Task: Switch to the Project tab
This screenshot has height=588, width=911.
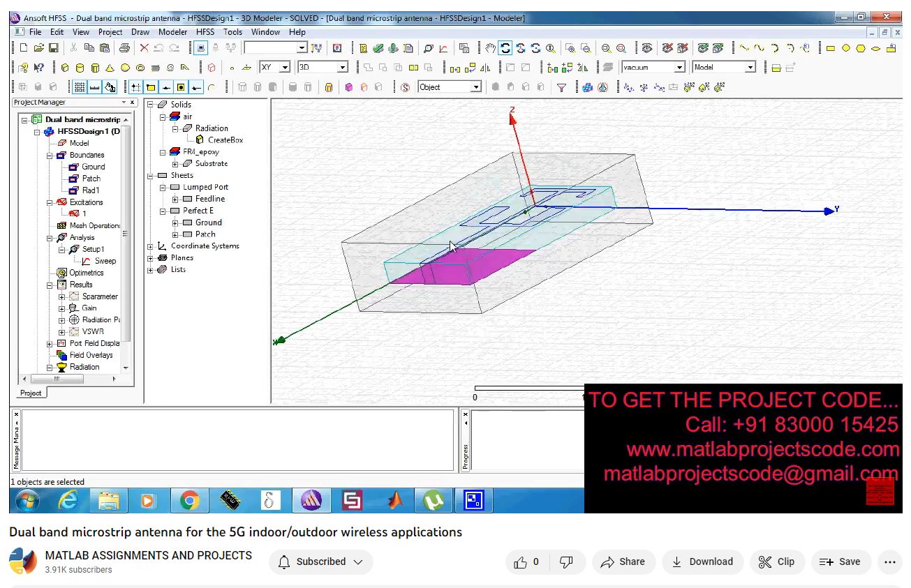Action: tap(31, 393)
